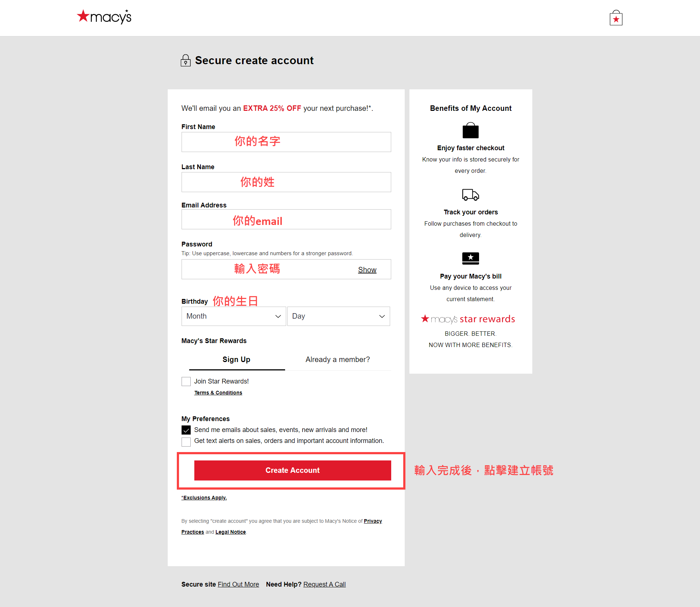Uncheck the sales emails preference

pyautogui.click(x=186, y=430)
